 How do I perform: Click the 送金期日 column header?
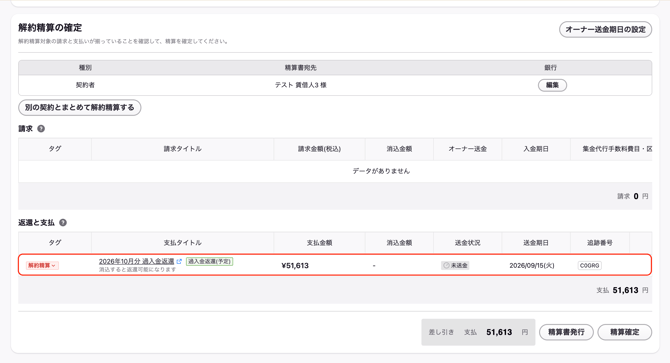coord(536,243)
